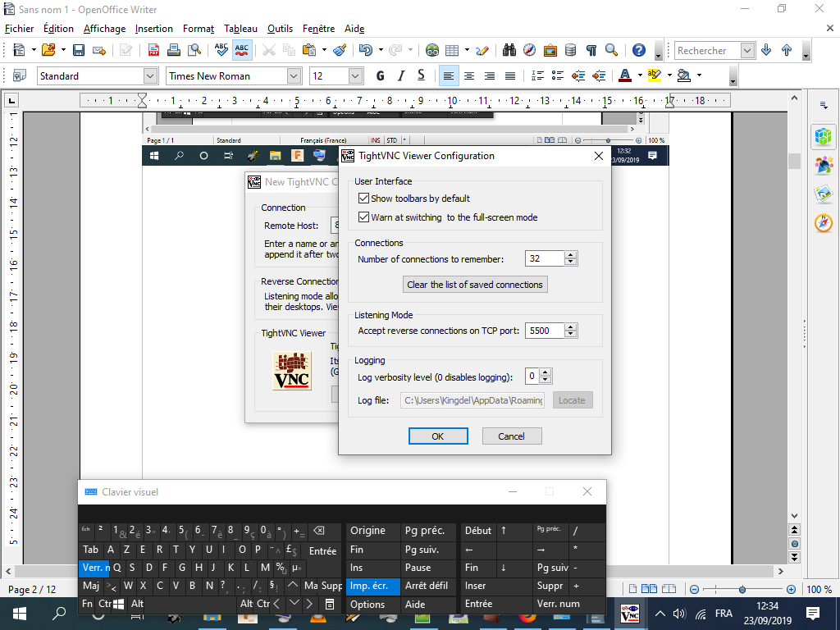Image resolution: width=840 pixels, height=630 pixels.
Task: Open the Outils menu
Action: 281,29
